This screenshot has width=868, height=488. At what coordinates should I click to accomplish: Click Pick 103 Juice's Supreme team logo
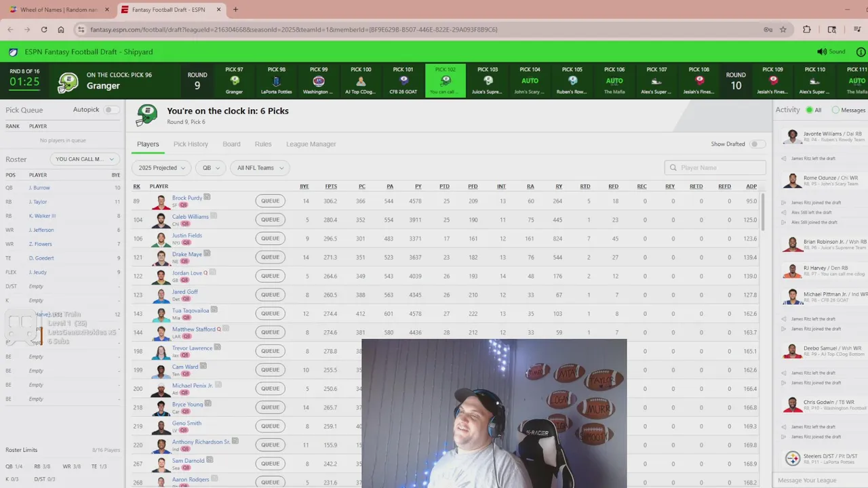488,81
